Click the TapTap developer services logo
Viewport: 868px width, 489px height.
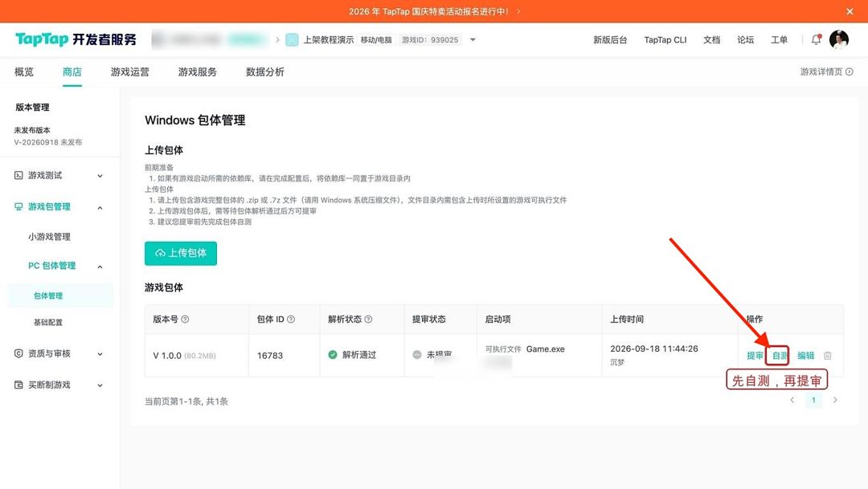[x=76, y=39]
